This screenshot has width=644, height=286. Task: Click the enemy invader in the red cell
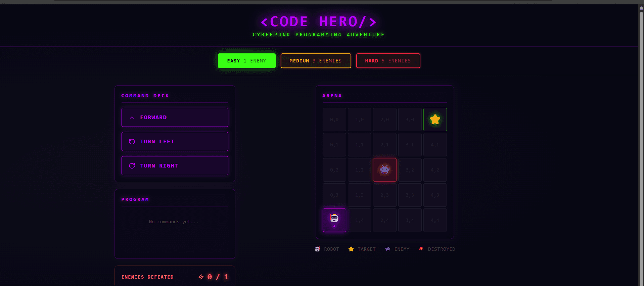[384, 170]
